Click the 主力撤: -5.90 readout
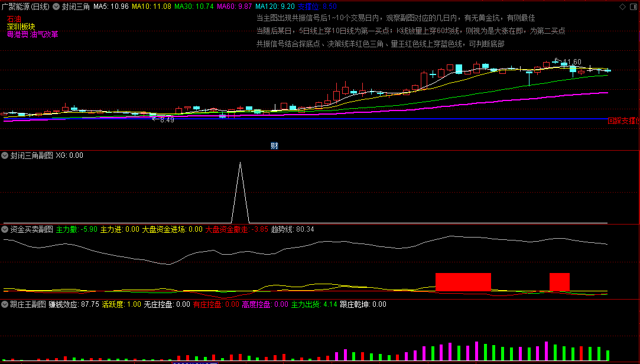This screenshot has height=364, width=640. (77, 229)
